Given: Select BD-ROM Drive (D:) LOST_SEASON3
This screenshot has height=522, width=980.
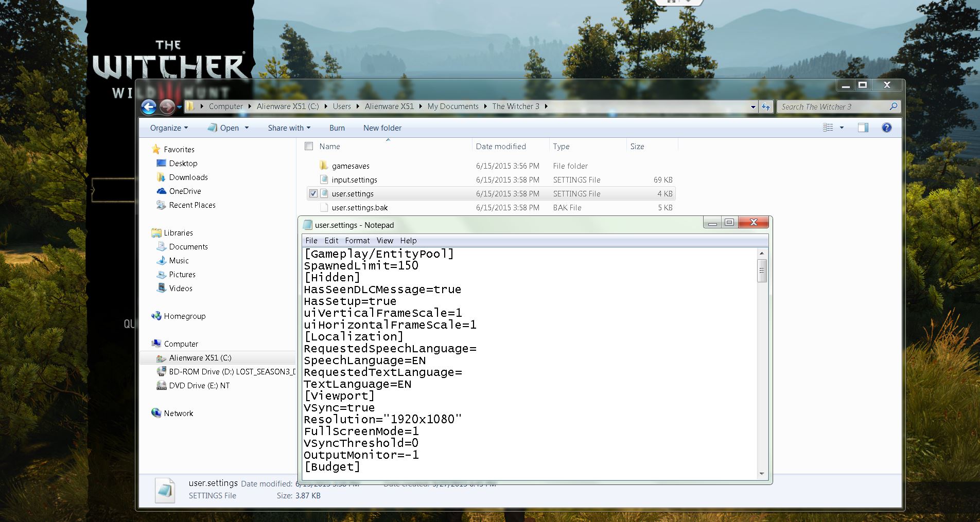Looking at the screenshot, I should click(x=232, y=372).
